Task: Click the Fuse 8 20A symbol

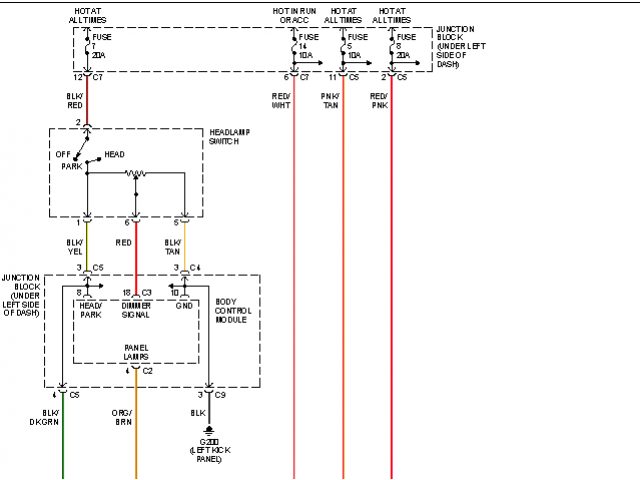Action: point(391,47)
